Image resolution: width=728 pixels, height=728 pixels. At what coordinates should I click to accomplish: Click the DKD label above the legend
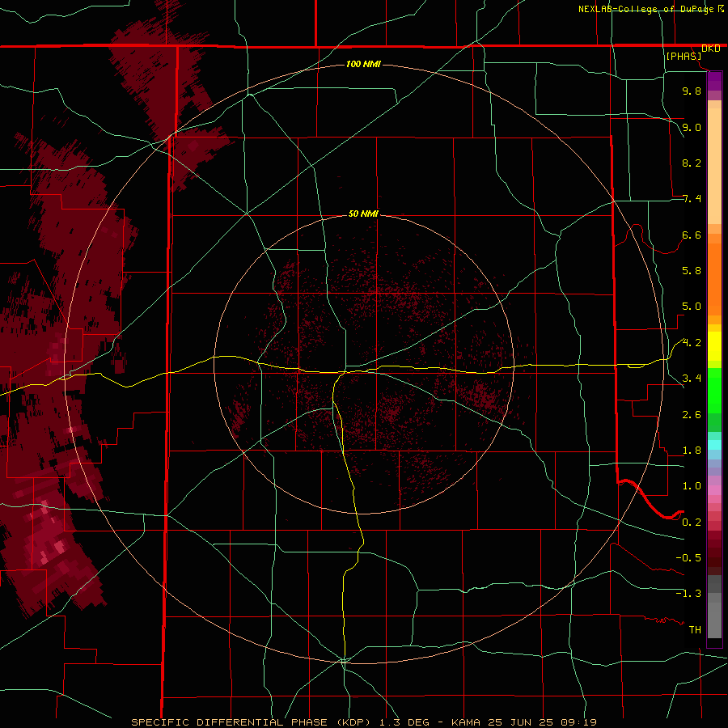(711, 49)
